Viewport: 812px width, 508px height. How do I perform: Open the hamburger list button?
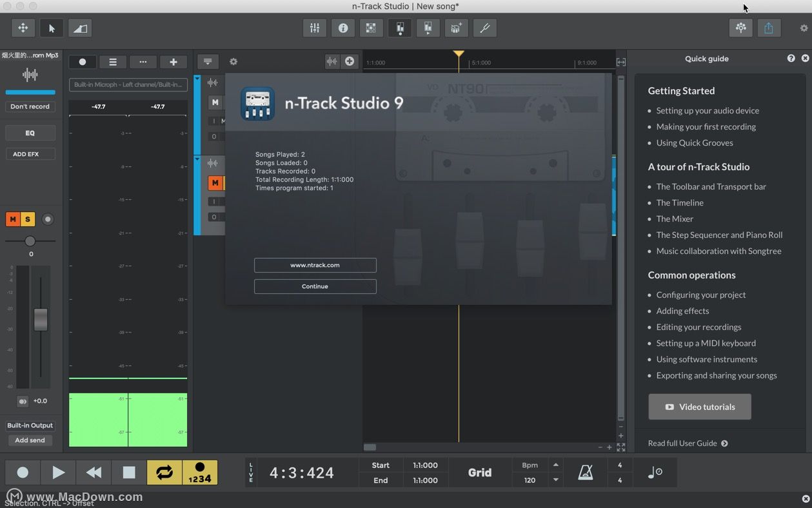[113, 62]
